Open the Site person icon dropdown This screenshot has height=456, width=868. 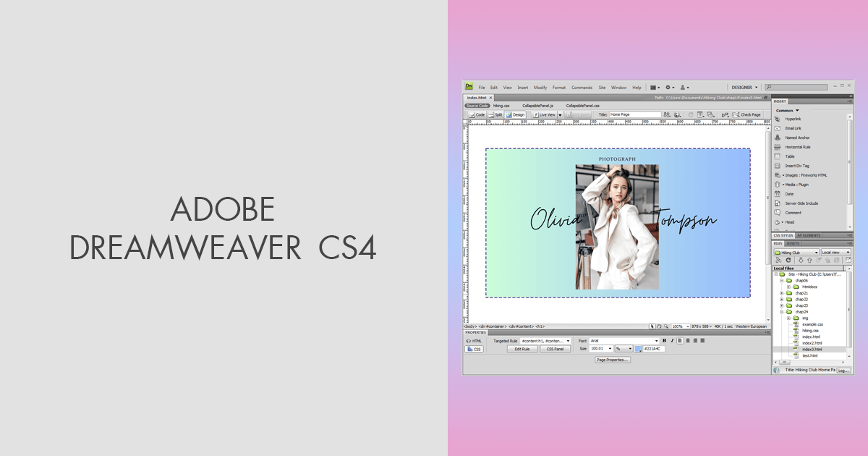pos(684,88)
